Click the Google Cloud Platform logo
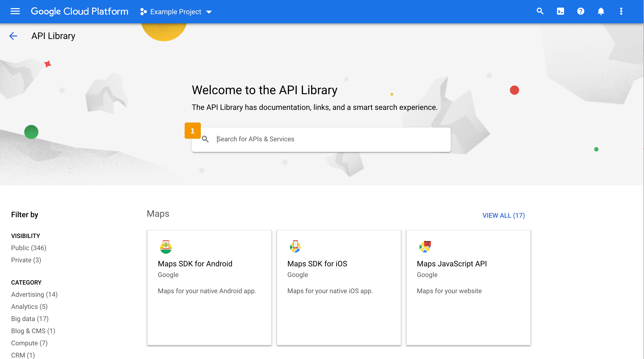Image resolution: width=644 pixels, height=359 pixels. 79,11
